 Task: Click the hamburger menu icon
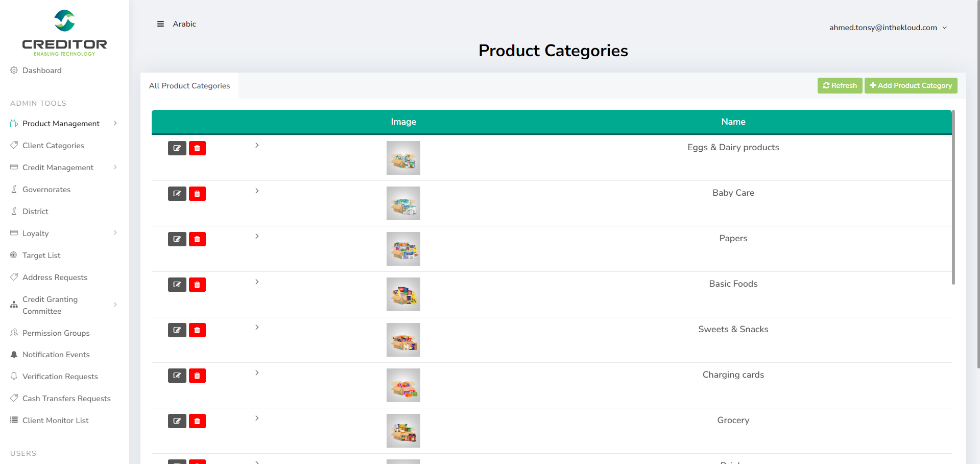tap(160, 24)
